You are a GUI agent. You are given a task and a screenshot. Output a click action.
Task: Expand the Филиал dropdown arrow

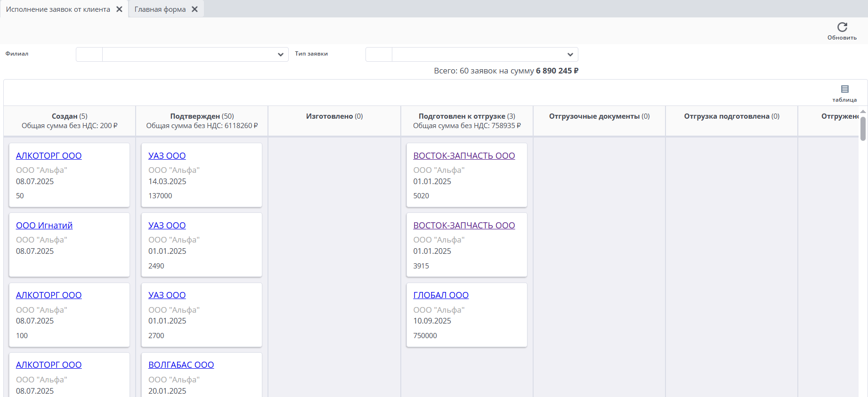[280, 55]
